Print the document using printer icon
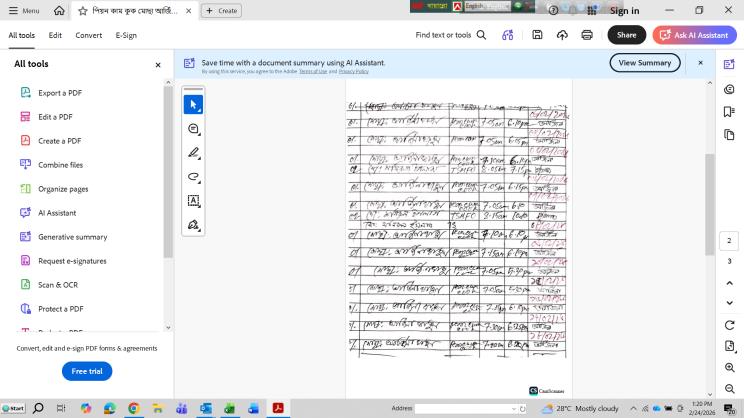 [x=587, y=35]
